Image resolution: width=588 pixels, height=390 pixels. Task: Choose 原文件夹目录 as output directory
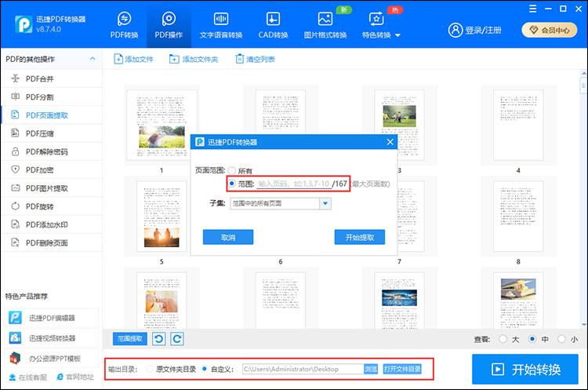pos(150,369)
